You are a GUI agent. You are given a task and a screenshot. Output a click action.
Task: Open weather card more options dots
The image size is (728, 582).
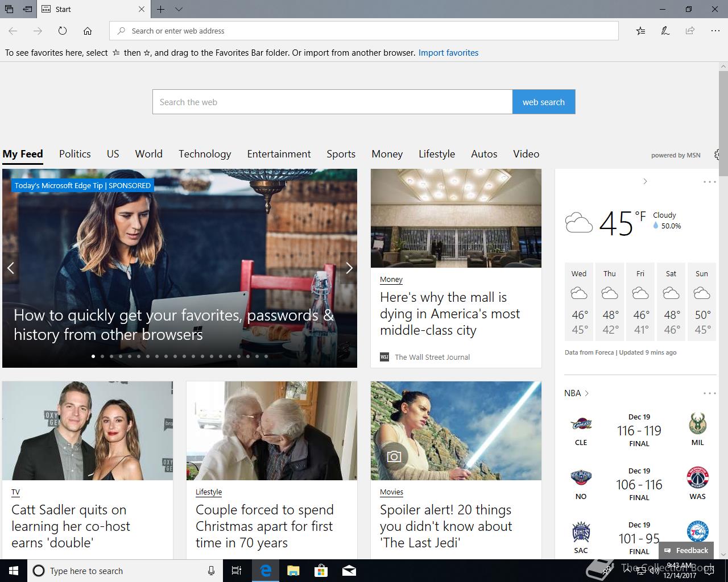point(709,182)
